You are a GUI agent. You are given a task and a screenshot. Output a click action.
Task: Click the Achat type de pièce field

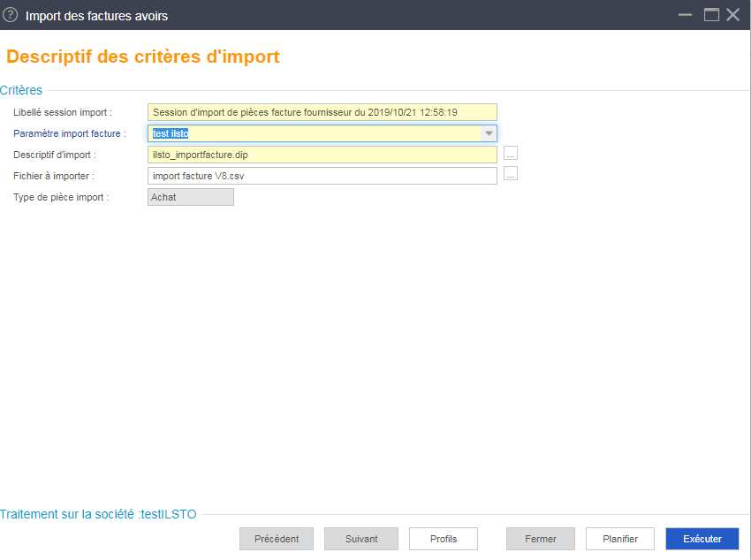[191, 197]
